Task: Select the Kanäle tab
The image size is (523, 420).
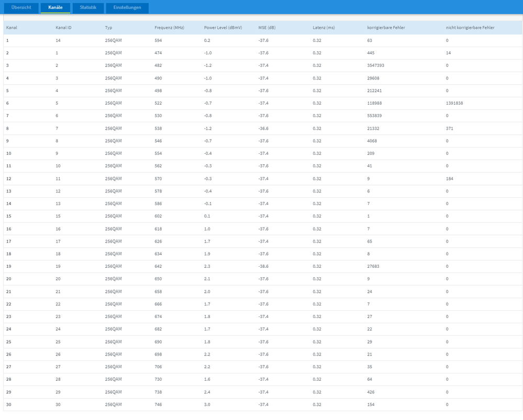Action: (x=55, y=8)
